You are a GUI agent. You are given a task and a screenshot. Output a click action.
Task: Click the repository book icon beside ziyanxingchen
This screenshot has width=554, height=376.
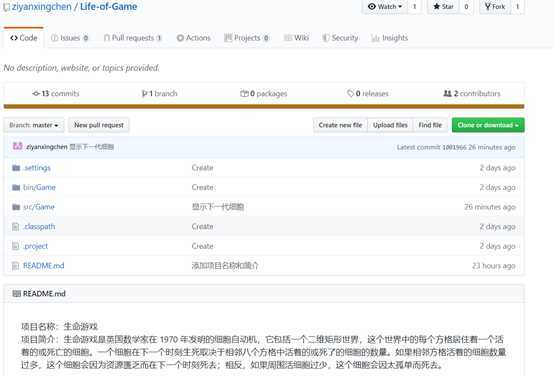pos(6,7)
